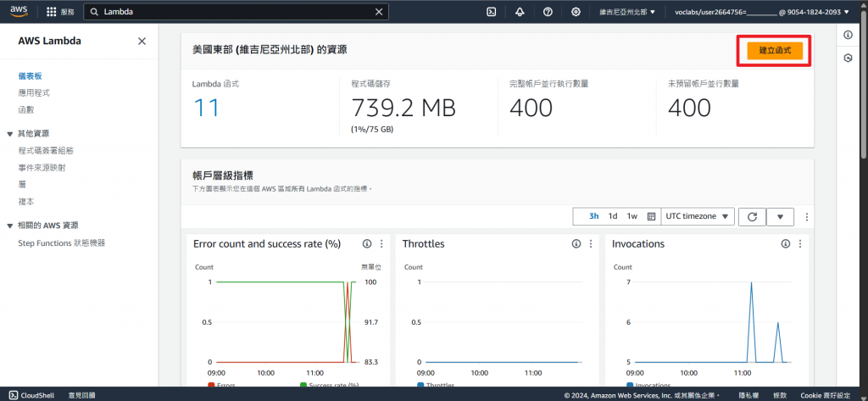Viewport: 868px width, 401px height.
Task: Open the custom time range calendar icon
Action: (x=651, y=216)
